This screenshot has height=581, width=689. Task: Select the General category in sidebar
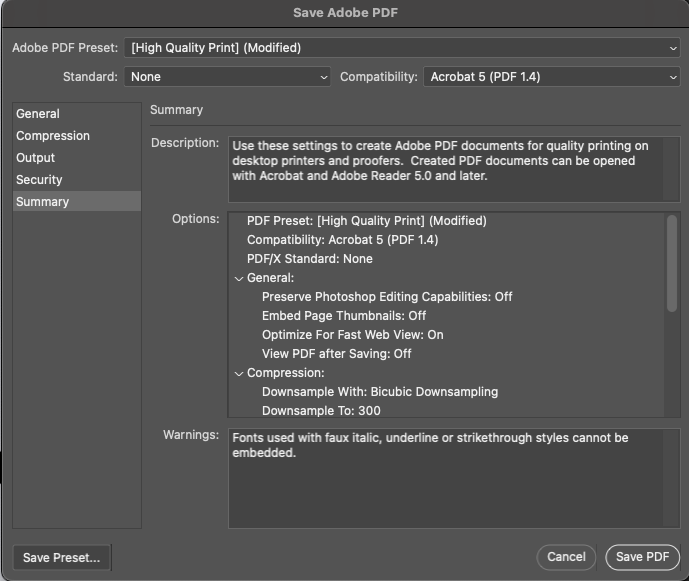tap(38, 114)
